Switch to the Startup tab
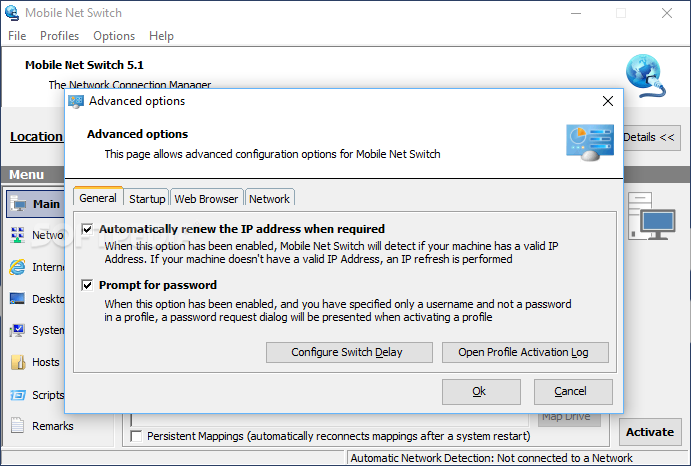 pos(147,199)
